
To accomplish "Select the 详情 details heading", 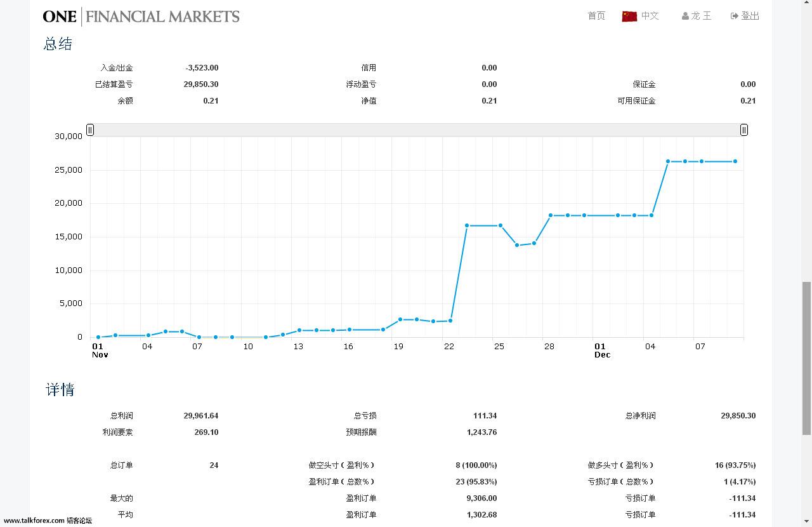I will tap(60, 389).
